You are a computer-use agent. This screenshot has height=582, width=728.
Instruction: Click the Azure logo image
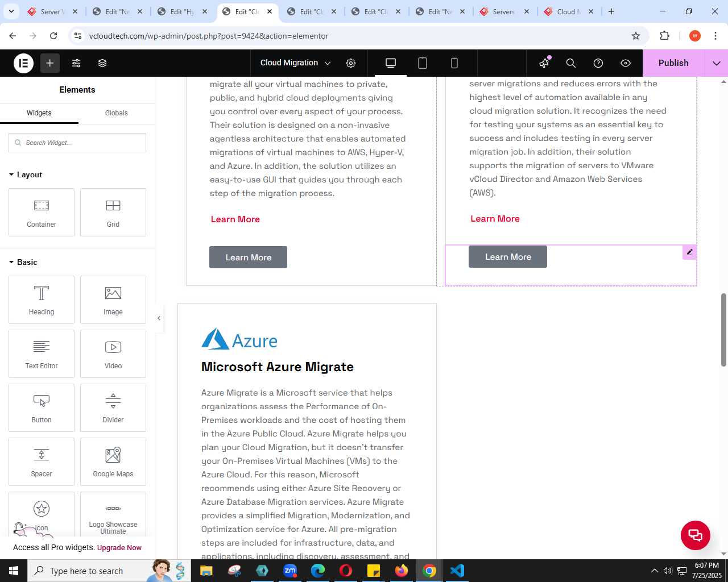pyautogui.click(x=239, y=339)
